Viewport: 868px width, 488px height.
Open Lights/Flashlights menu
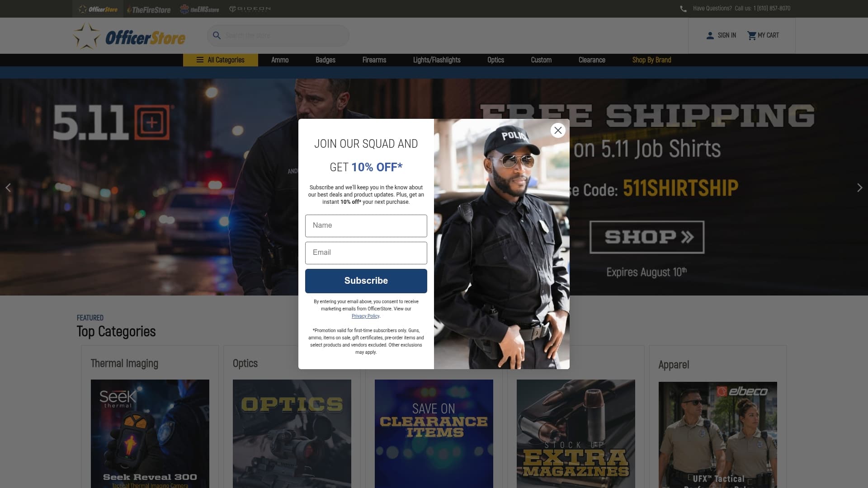click(437, 60)
